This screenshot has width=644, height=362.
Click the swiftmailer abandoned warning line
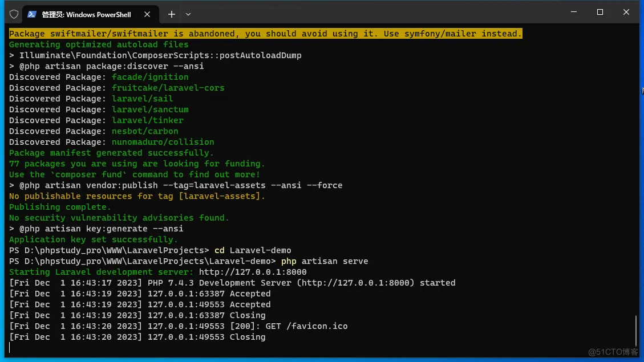coord(266,34)
